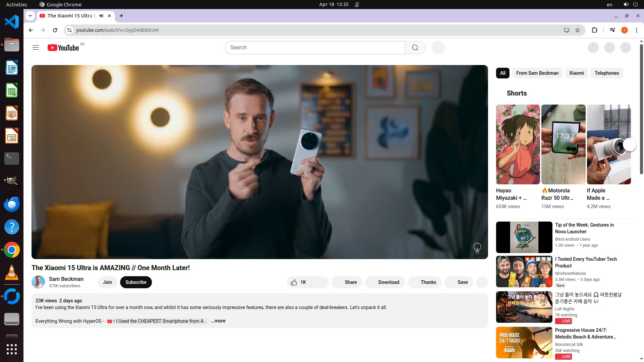Viewport: 644px width, 362px height.
Task: Click the page vertical scrollbar
Action: point(641,111)
